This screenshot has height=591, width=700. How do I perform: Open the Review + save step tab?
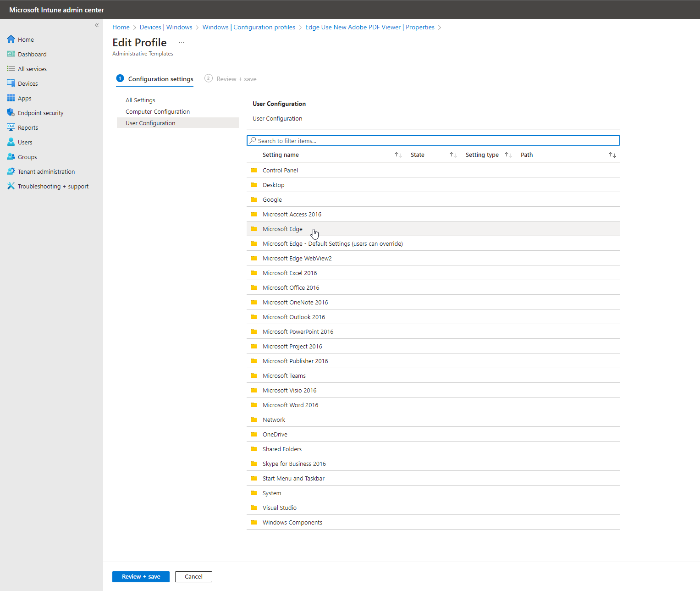(x=236, y=79)
